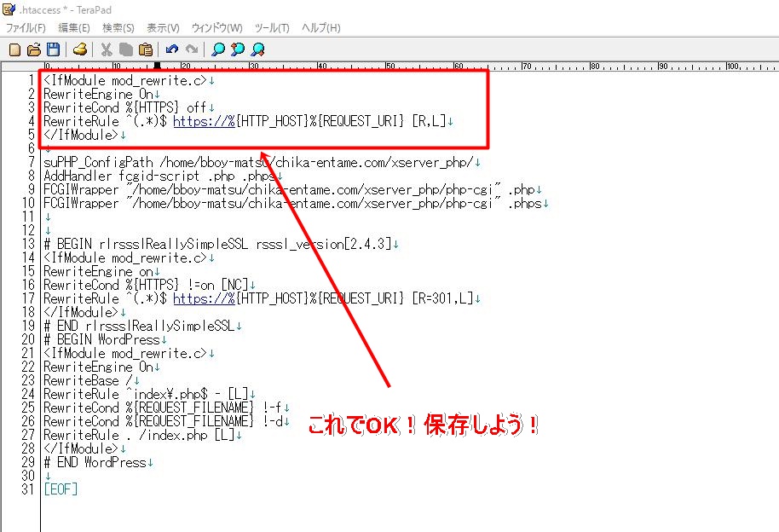Click the column ruler at mark 50
Viewport: 779px width, 532px height.
point(390,66)
